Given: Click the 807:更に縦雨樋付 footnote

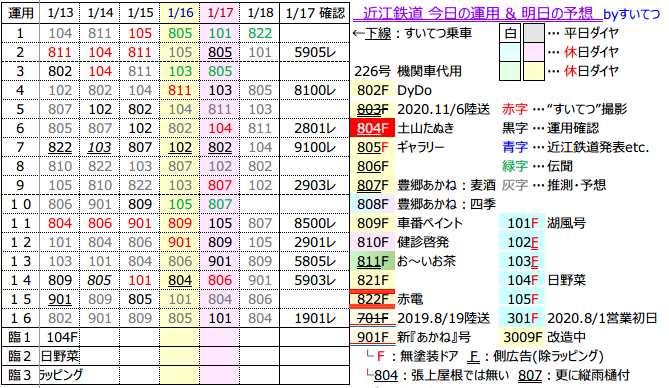Looking at the screenshot, I should pyautogui.click(x=574, y=375).
